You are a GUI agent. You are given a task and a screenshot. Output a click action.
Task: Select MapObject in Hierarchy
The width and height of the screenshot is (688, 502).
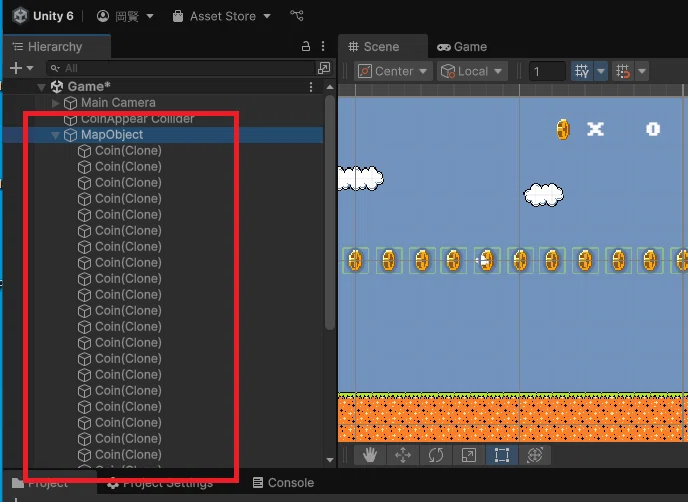click(x=112, y=135)
